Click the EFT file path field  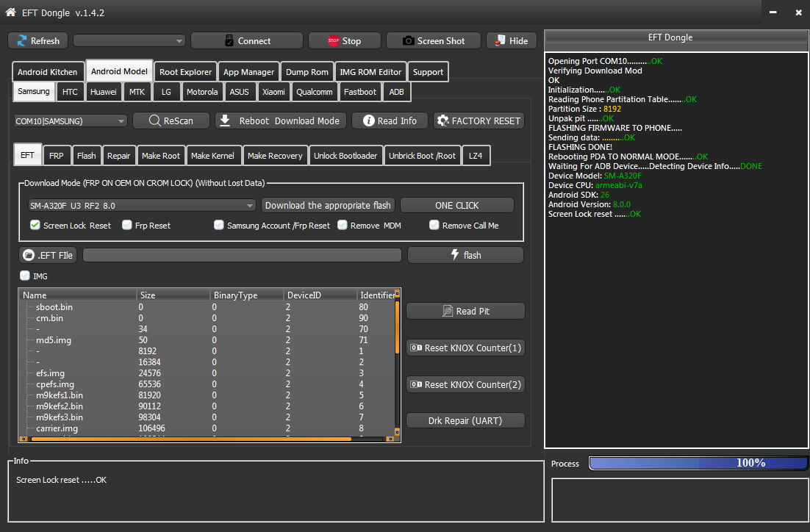tap(242, 255)
